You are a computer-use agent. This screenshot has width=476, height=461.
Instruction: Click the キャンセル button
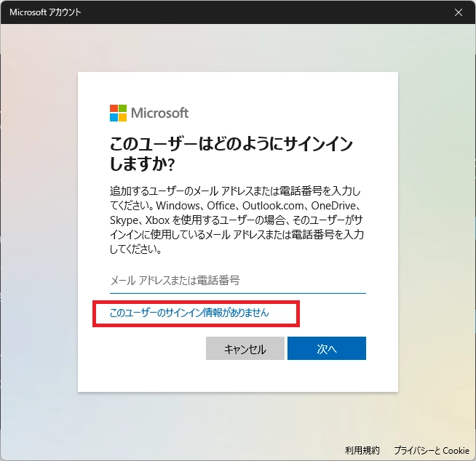tap(245, 348)
